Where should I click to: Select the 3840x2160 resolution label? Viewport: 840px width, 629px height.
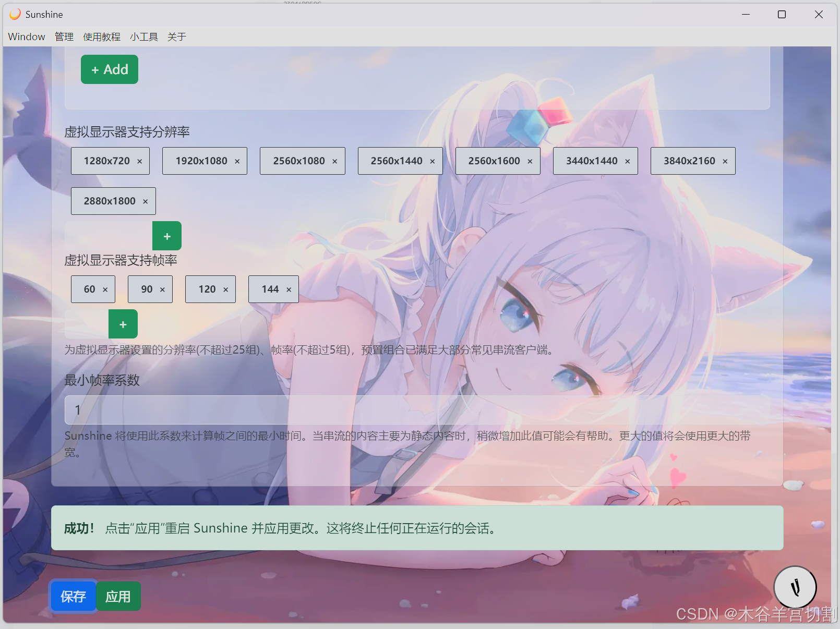[689, 161]
